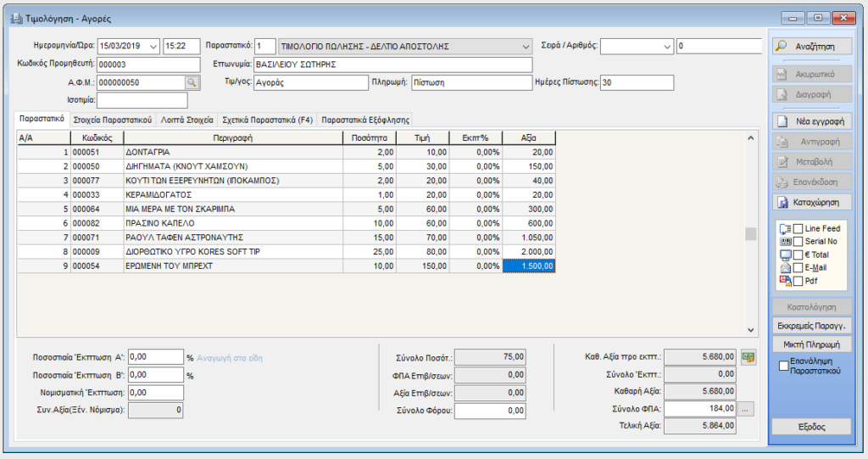Image resolution: width=868 pixels, height=459 pixels.
Task: Switch to the Παραστατικό tab
Action: click(42, 119)
